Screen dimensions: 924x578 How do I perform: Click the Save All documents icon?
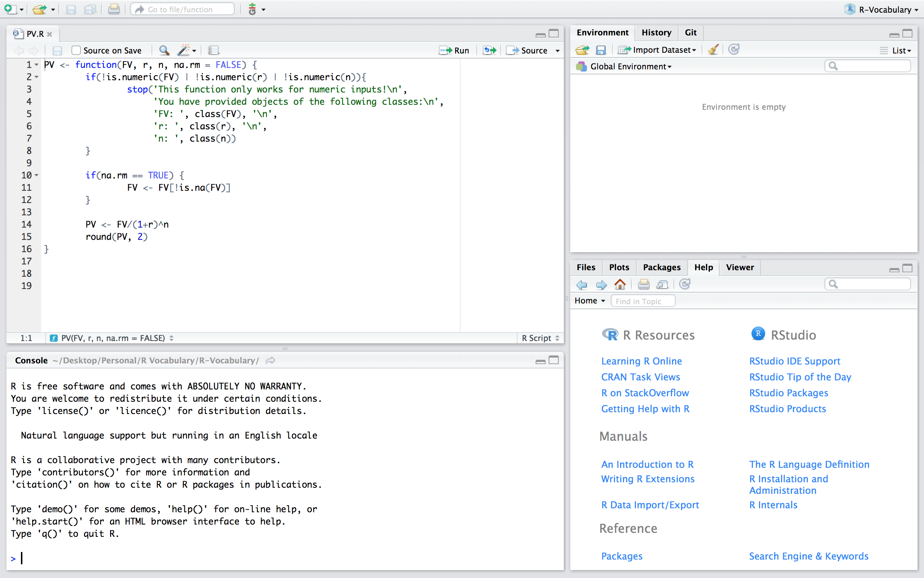90,9
